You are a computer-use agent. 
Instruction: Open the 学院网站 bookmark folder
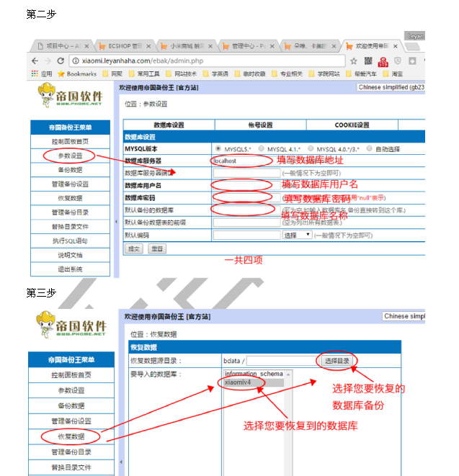(324, 73)
